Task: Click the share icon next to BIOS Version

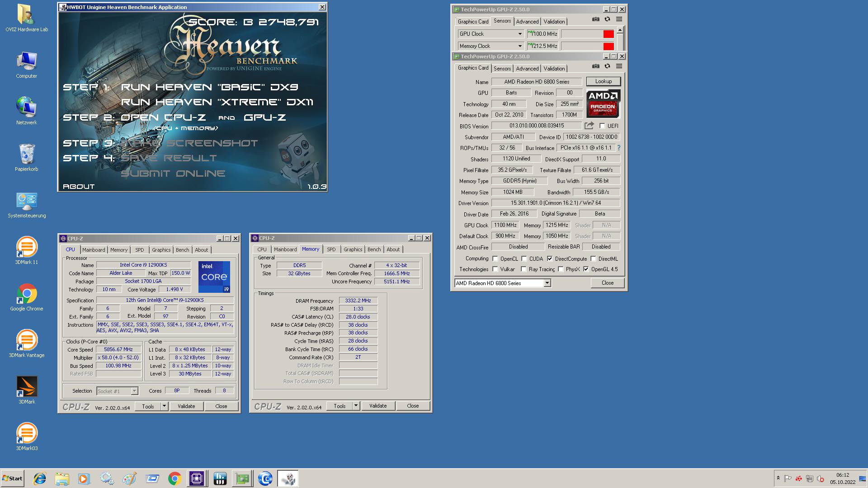Action: coord(589,126)
